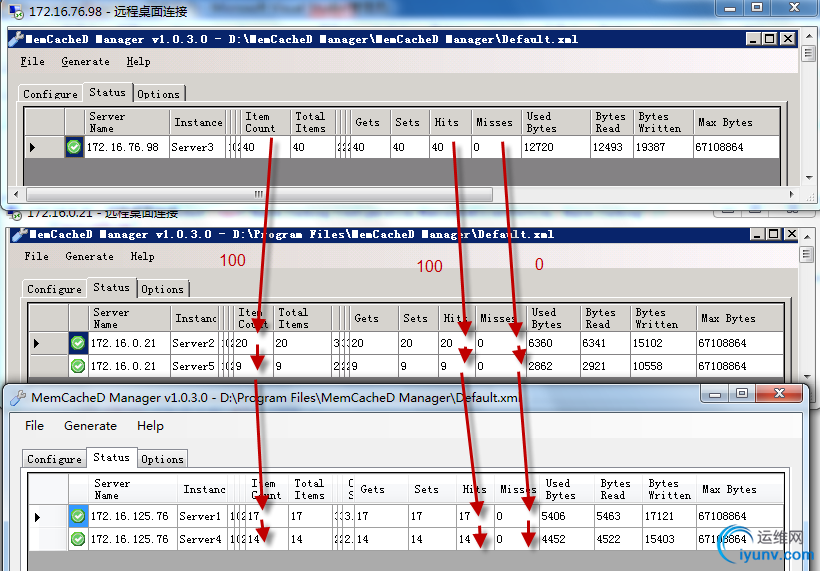Image resolution: width=820 pixels, height=571 pixels.
Task: Minimize inner MemCacheD window in middle session
Action: [757, 235]
